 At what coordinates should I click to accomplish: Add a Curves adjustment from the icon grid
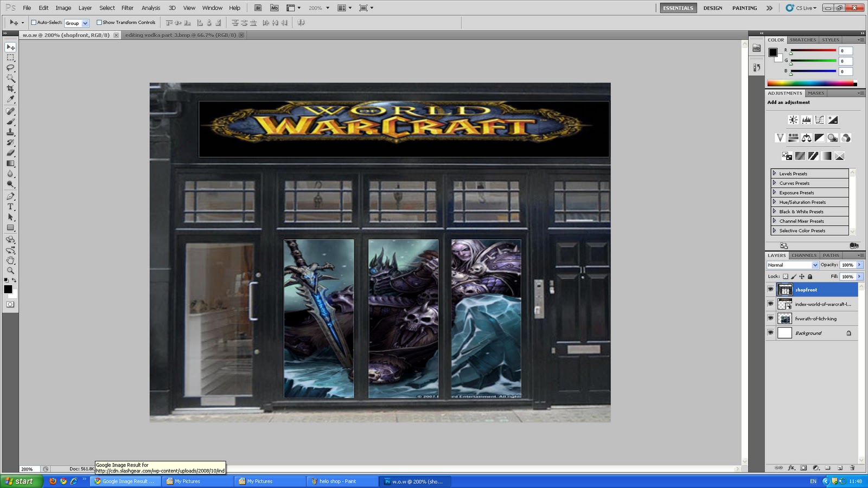pos(820,120)
